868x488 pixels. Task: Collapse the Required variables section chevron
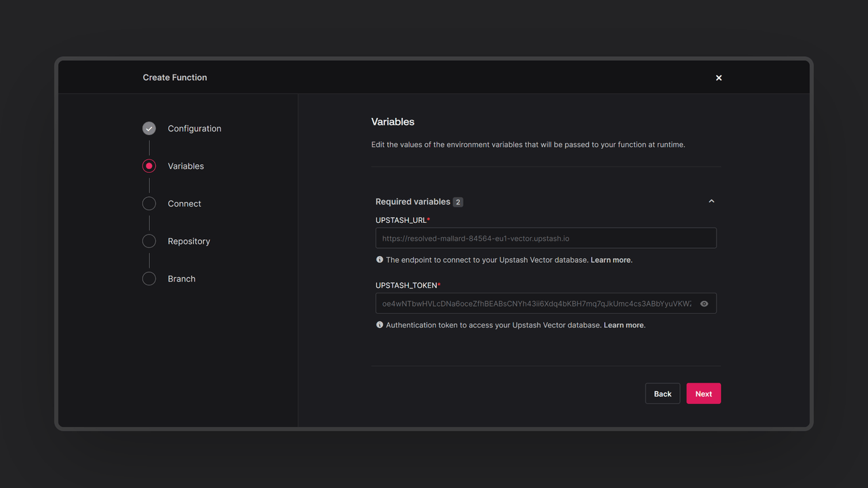click(711, 201)
